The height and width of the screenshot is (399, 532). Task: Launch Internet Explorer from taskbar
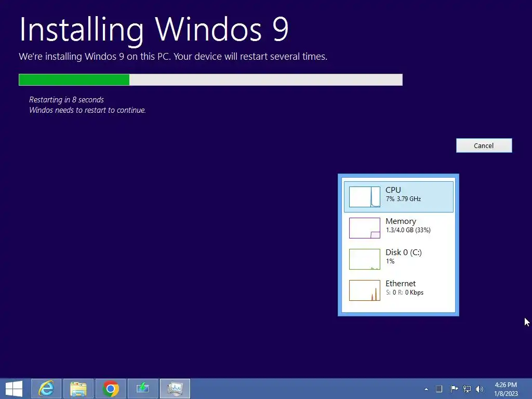tap(46, 389)
